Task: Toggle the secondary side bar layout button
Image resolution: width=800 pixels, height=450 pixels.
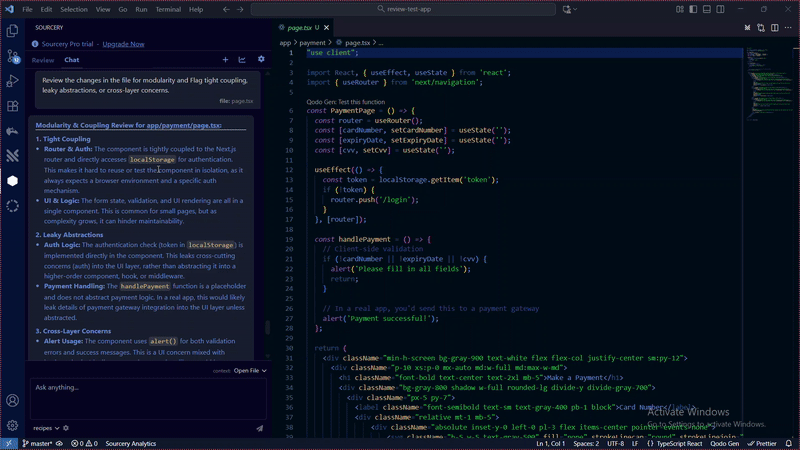Action: 718,9
